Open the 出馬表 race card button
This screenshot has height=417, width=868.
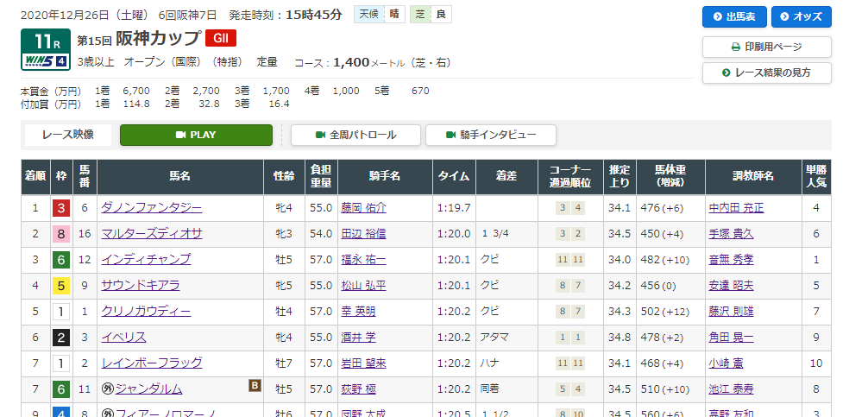734,16
